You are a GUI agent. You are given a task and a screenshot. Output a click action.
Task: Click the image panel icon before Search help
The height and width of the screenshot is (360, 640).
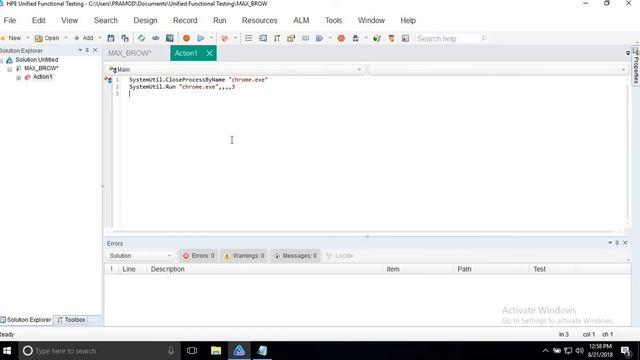[405, 38]
